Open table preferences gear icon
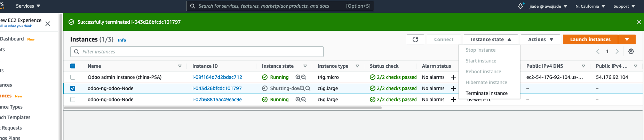The height and width of the screenshot is (140, 644). pyautogui.click(x=631, y=51)
